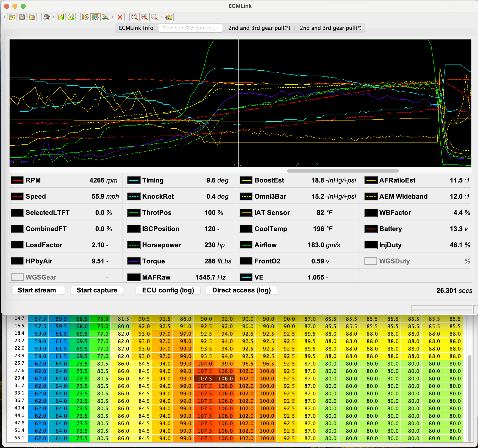
Task: Click the Torque value "286 ftLbs"
Action: [218, 261]
